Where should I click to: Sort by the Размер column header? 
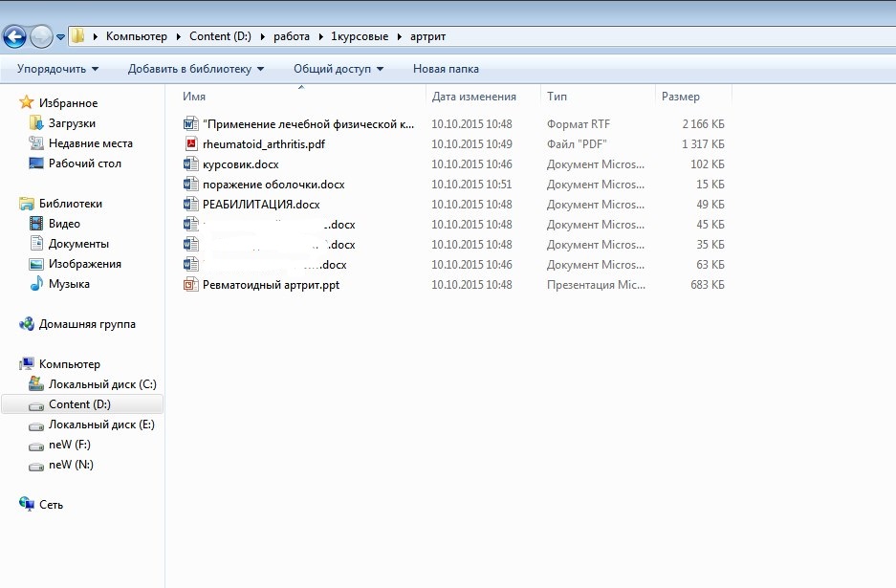[680, 97]
